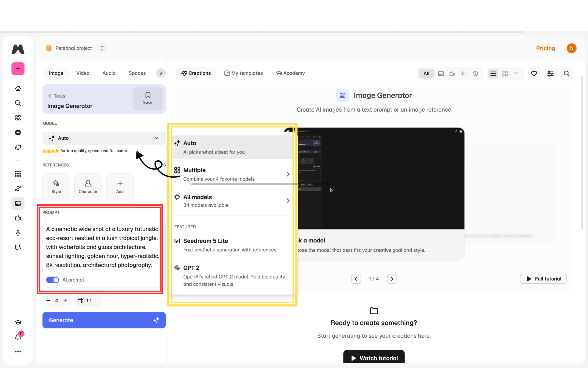Screen dimensions: 588x368
Task: Open creations search magnifier icon
Action: pos(567,74)
